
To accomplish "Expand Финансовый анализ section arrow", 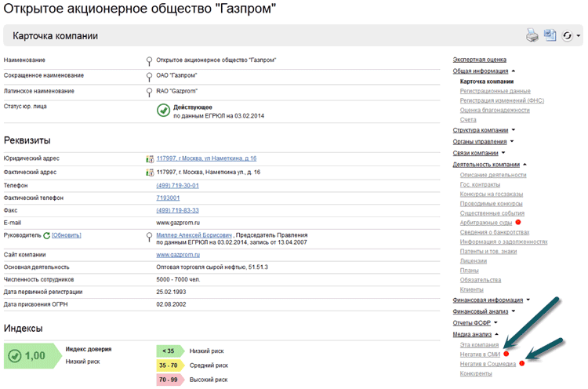I will coord(514,311).
